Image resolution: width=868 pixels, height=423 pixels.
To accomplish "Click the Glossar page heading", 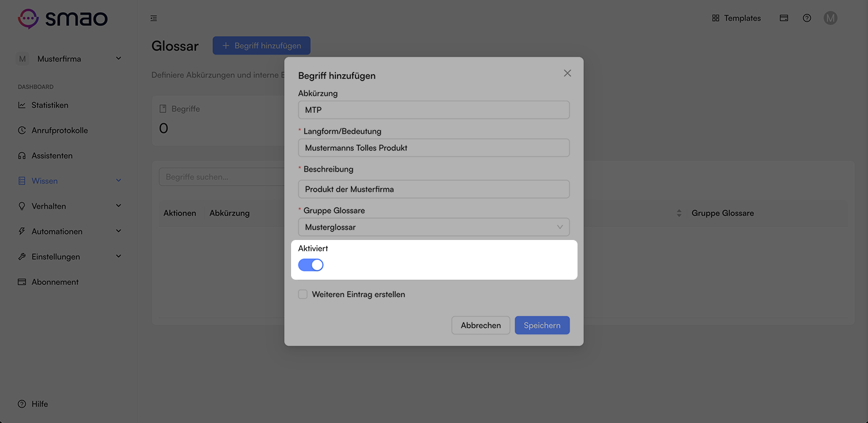I will [x=175, y=46].
